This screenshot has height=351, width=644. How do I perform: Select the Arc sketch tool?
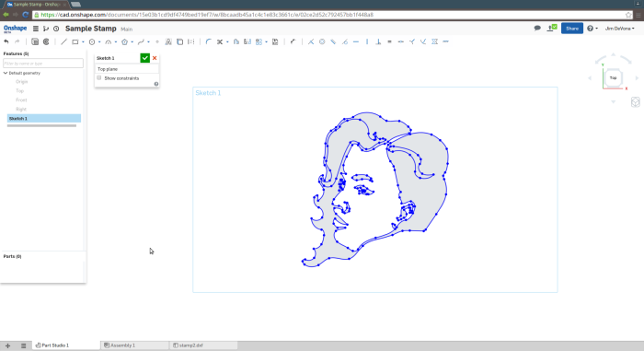pos(108,41)
